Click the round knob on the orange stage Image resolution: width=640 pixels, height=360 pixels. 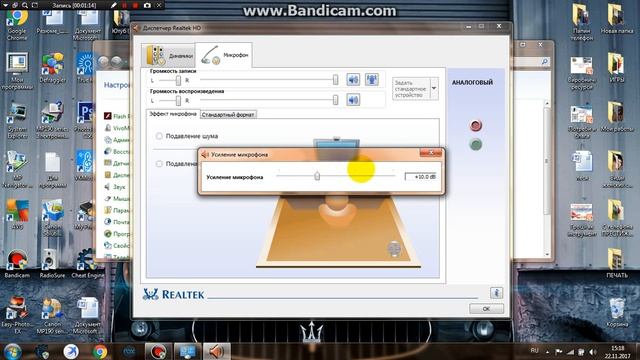(394, 249)
